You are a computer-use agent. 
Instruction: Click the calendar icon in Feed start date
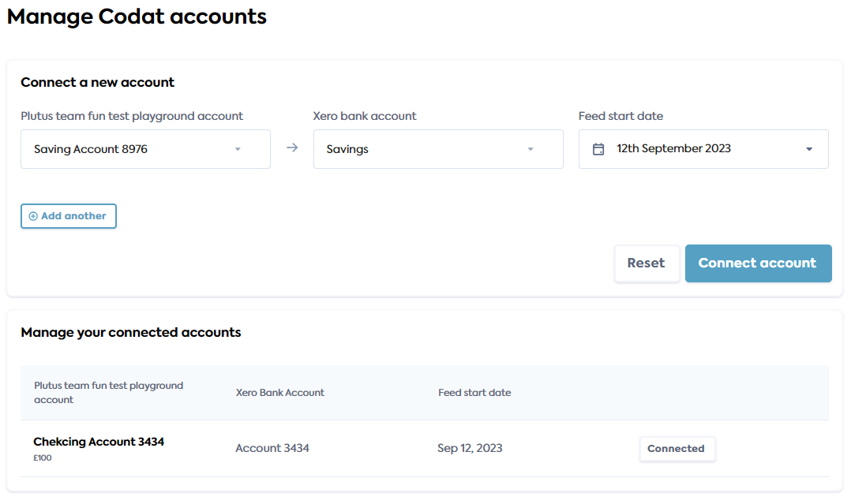pos(598,148)
